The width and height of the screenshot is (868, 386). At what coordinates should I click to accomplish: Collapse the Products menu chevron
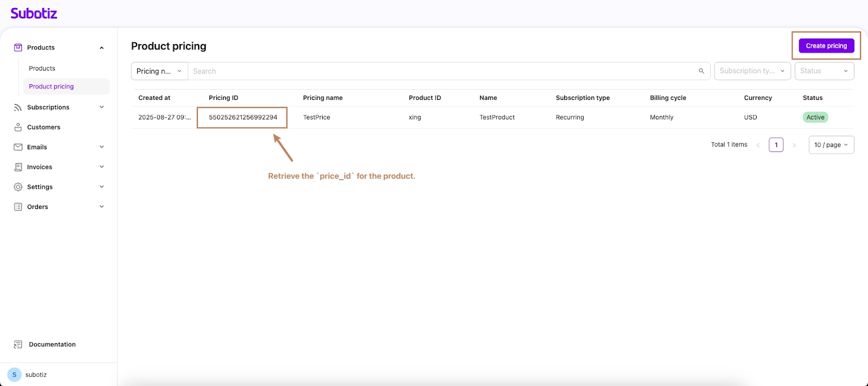(101, 48)
